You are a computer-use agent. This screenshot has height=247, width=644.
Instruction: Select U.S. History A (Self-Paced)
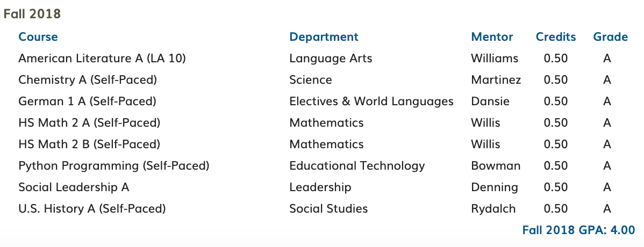click(92, 208)
